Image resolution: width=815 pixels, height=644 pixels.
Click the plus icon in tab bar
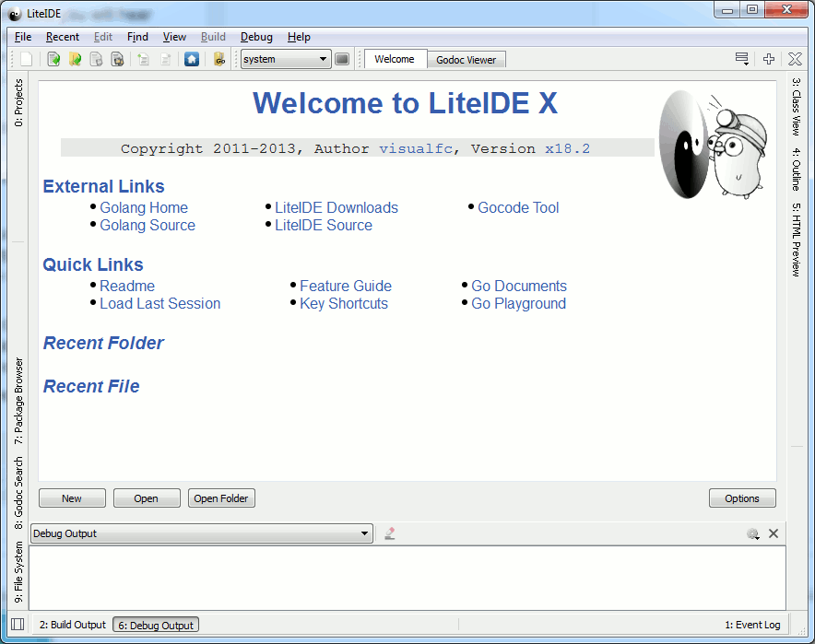tap(769, 59)
